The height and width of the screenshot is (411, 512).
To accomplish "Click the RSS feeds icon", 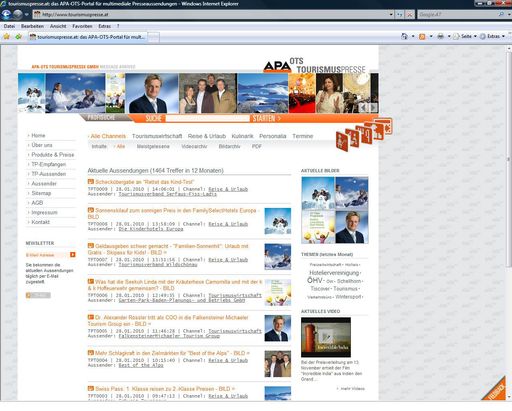I will coord(422,36).
